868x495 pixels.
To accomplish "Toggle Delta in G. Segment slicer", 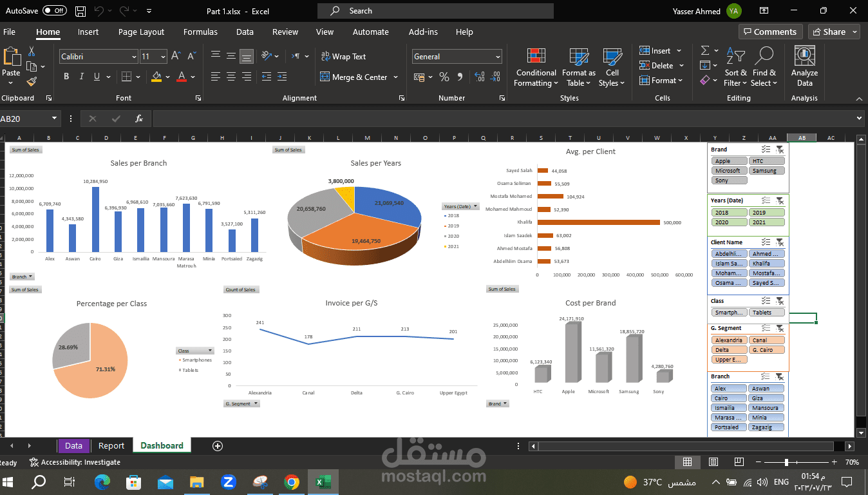I will [730, 350].
